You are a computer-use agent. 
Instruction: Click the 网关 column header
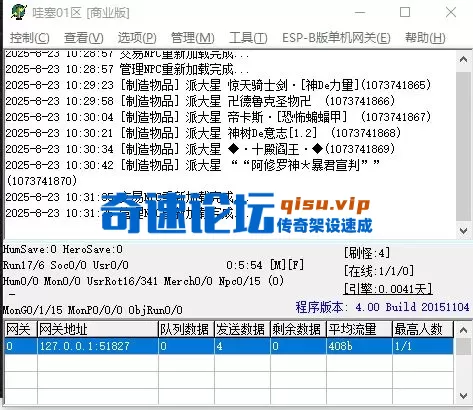point(20,329)
